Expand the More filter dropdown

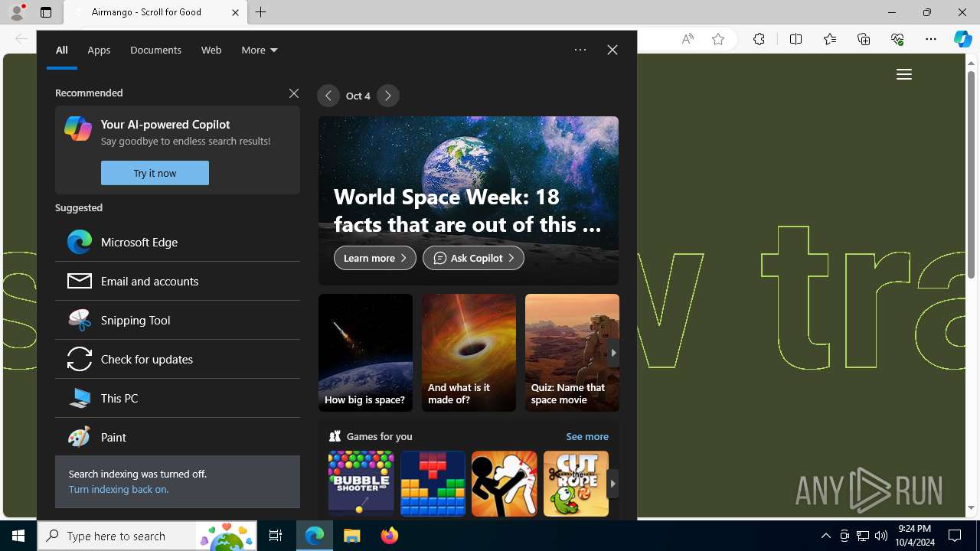[260, 50]
